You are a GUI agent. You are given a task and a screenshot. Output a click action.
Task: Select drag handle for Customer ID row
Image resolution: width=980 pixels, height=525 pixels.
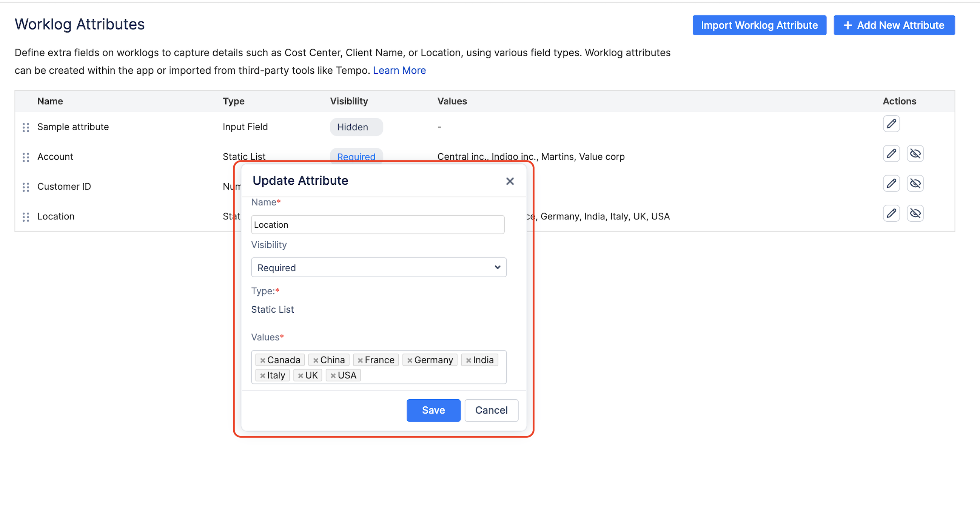pos(26,187)
